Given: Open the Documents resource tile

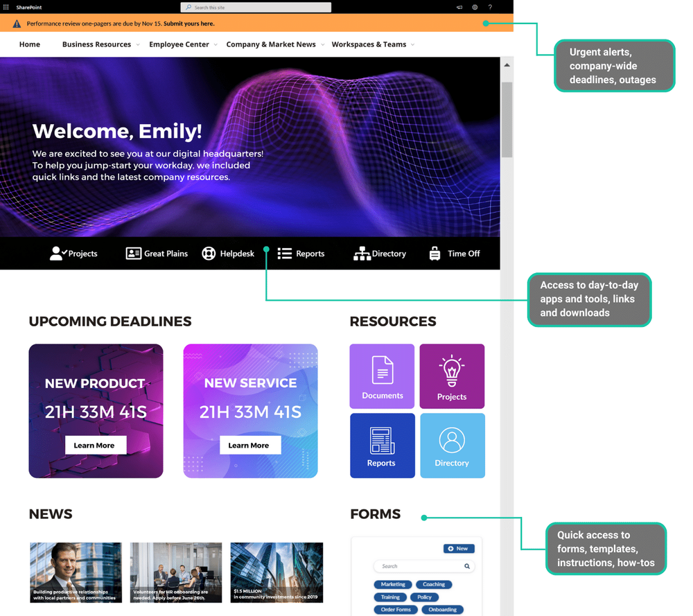Looking at the screenshot, I should click(x=382, y=376).
